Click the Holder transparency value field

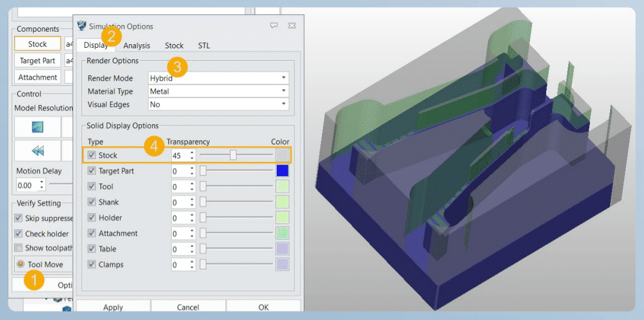tap(183, 218)
